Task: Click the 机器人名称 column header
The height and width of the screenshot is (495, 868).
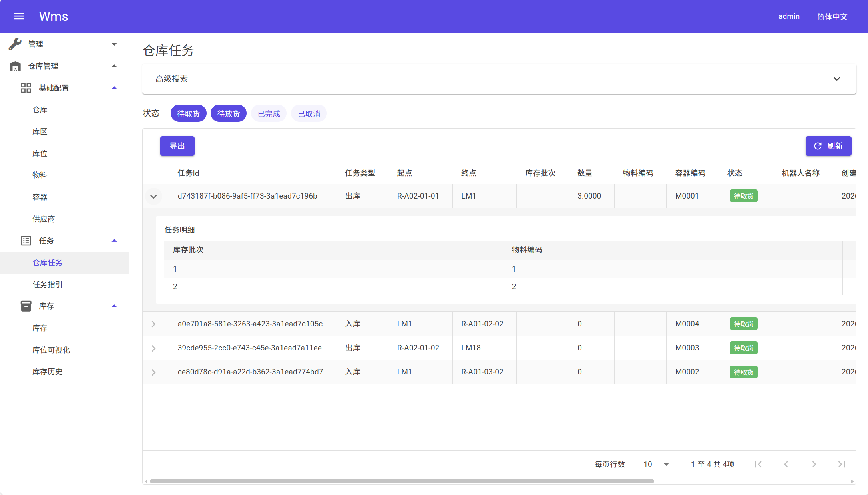Action: coord(801,173)
